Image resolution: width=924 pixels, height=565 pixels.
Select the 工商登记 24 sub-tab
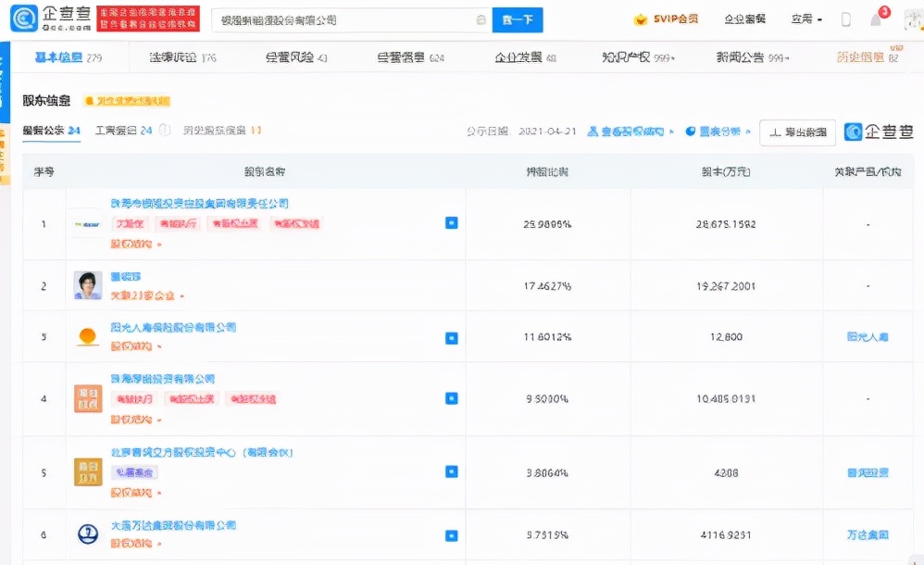click(x=124, y=131)
